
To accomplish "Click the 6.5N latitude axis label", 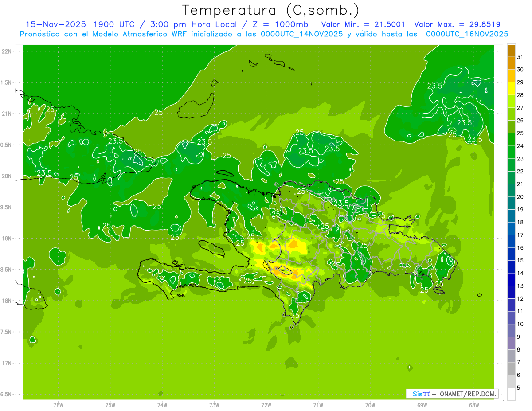I will [x=7, y=394].
